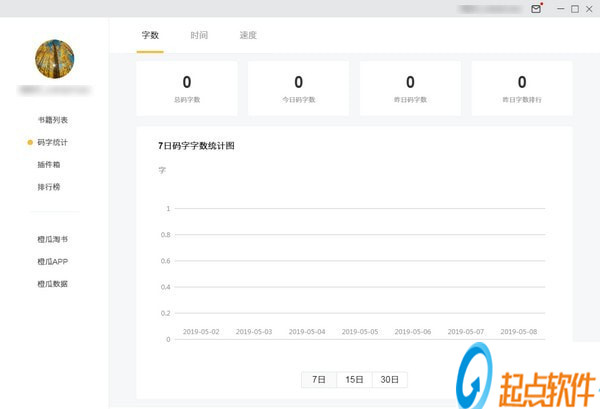Click the user avatar picture
This screenshot has height=409, width=600.
(x=55, y=59)
